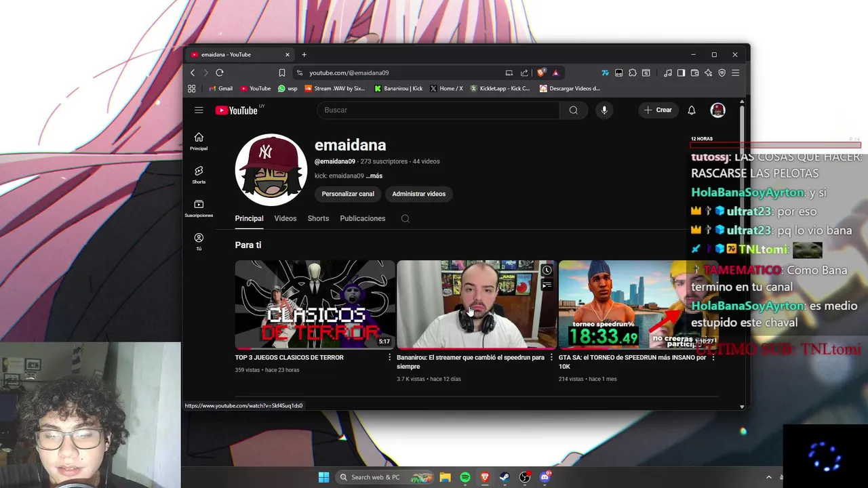Viewport: 868px width, 488px height.
Task: Click the address bar URL
Action: click(x=349, y=73)
